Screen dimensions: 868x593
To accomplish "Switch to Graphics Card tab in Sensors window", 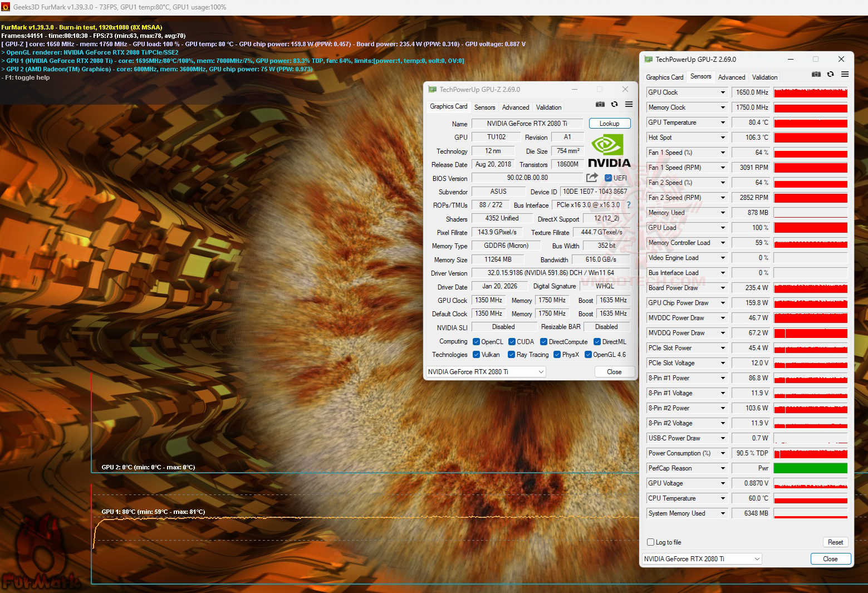I will (x=664, y=77).
